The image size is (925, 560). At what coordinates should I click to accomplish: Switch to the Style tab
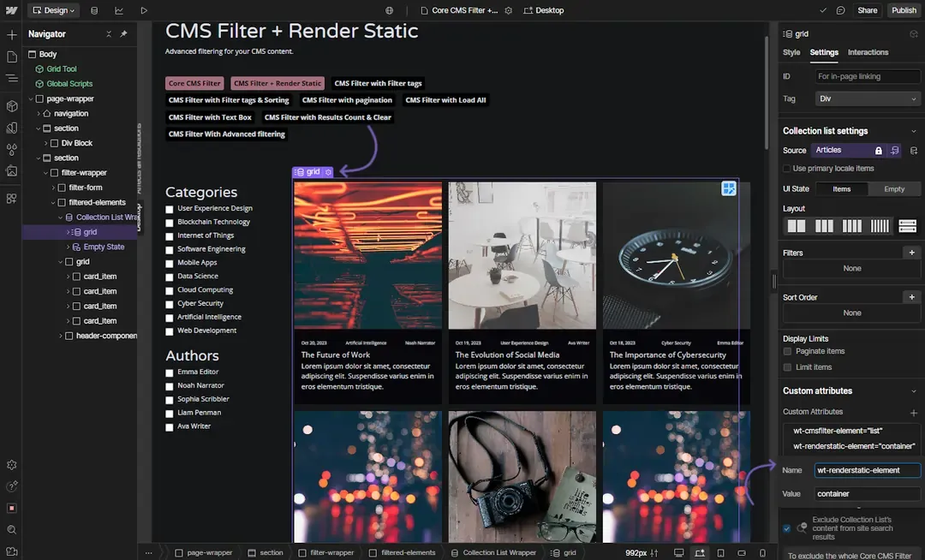(791, 52)
